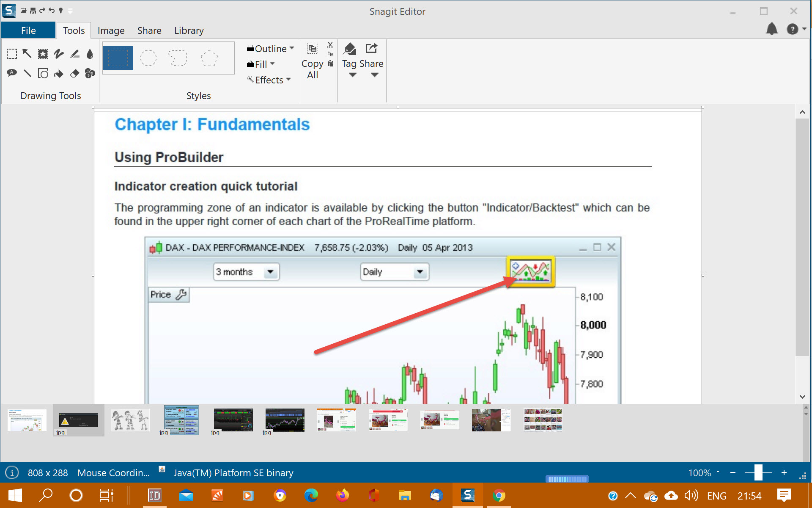This screenshot has width=812, height=508.
Task: Activate the Eraser tool
Action: (x=74, y=73)
